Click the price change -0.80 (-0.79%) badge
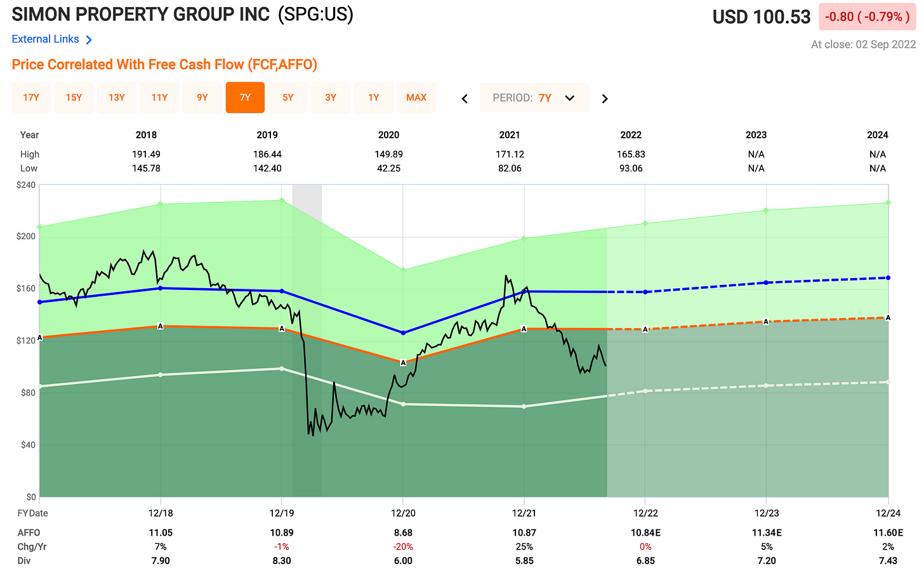The width and height of the screenshot is (924, 568). (868, 17)
